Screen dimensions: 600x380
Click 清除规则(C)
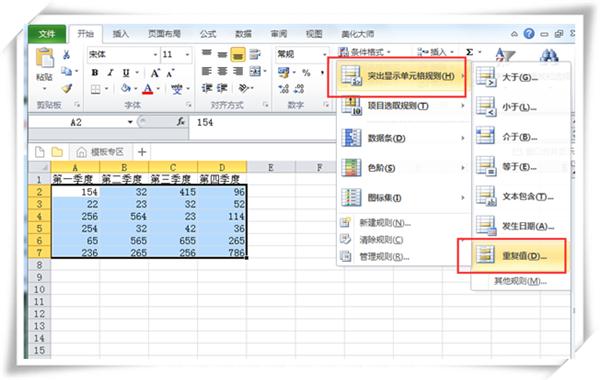(381, 240)
